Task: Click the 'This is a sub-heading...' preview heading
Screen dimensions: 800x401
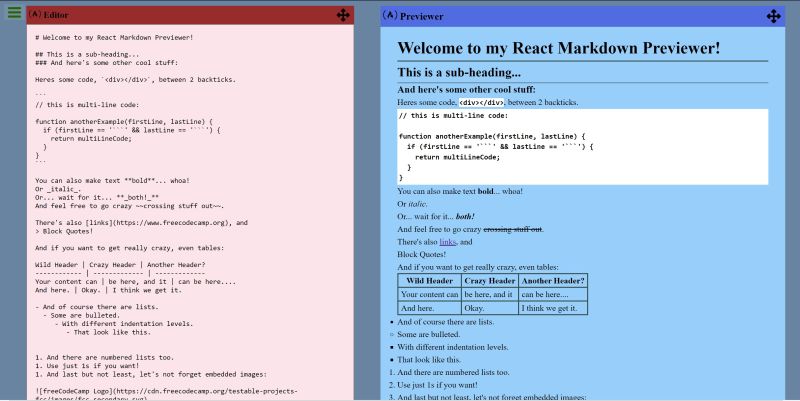Action: pos(459,72)
